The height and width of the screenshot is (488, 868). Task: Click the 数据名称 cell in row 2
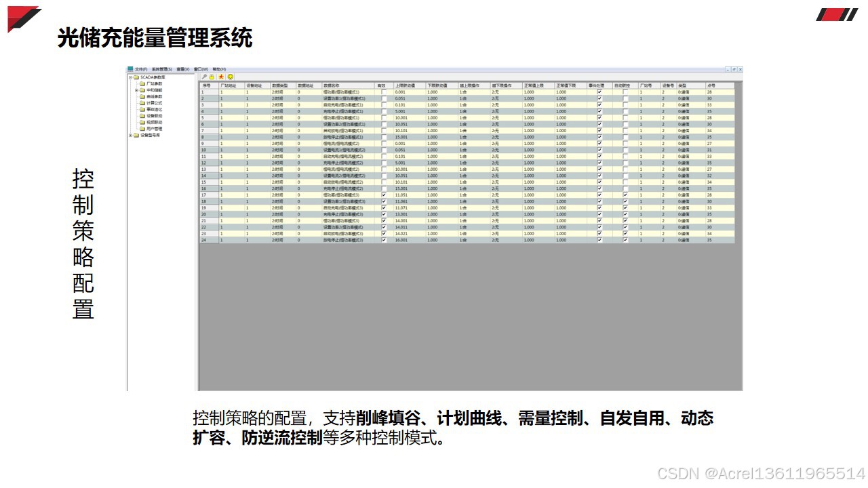[x=349, y=98]
